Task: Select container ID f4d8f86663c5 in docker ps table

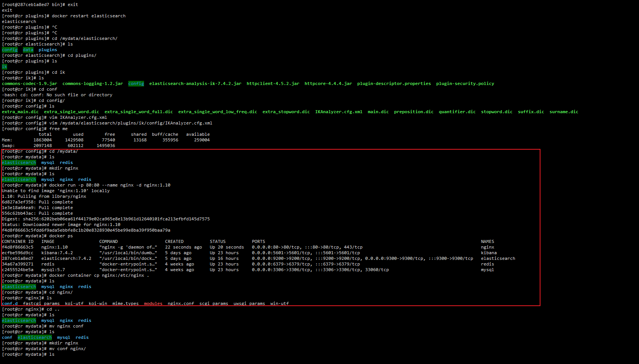Action: point(18,247)
